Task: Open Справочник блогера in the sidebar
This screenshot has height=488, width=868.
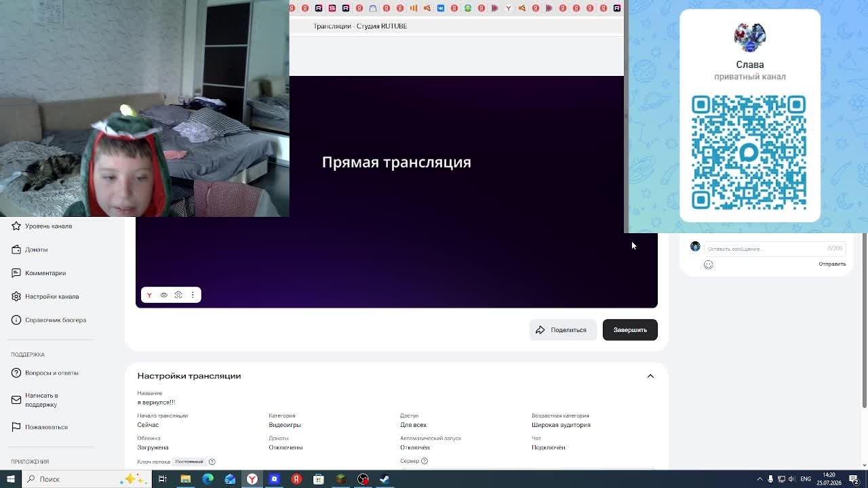Action: [x=48, y=320]
